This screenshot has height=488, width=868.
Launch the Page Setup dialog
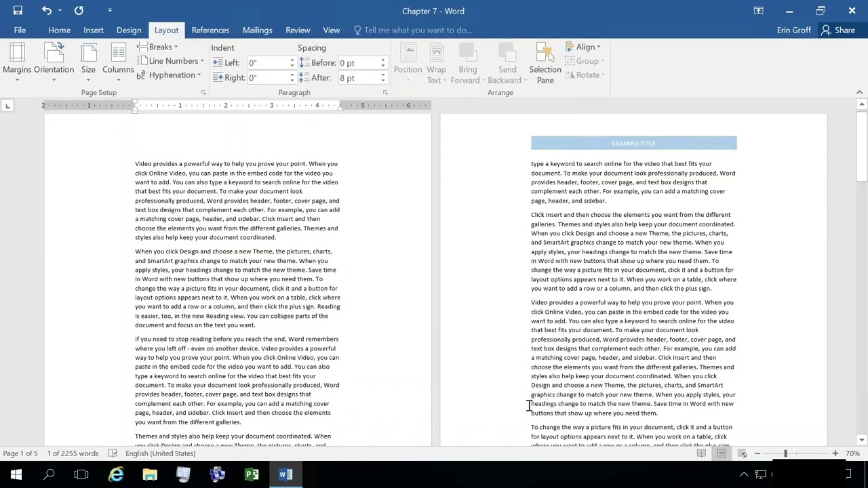coord(203,92)
